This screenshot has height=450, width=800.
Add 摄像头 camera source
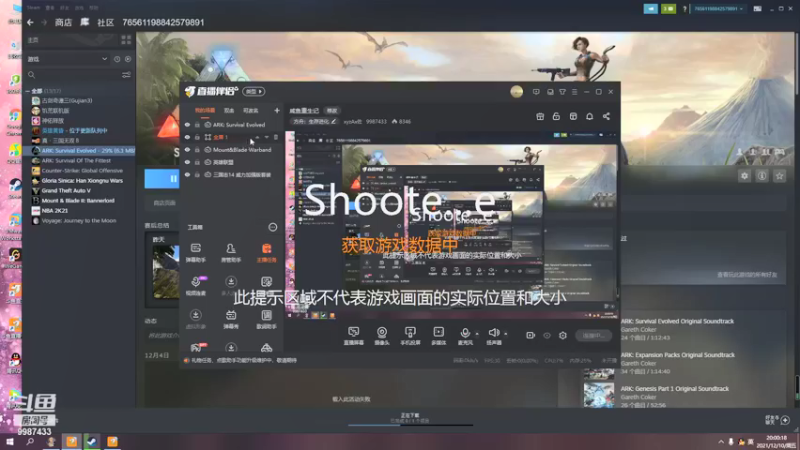click(x=382, y=336)
